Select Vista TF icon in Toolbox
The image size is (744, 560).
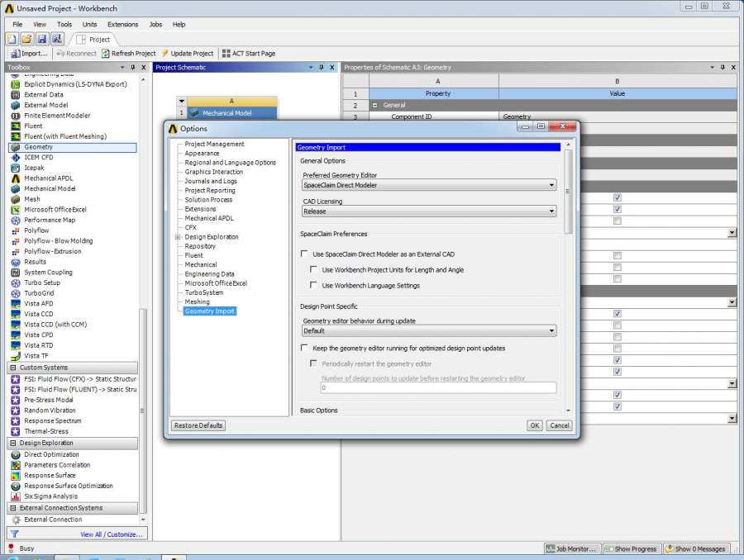click(x=16, y=356)
